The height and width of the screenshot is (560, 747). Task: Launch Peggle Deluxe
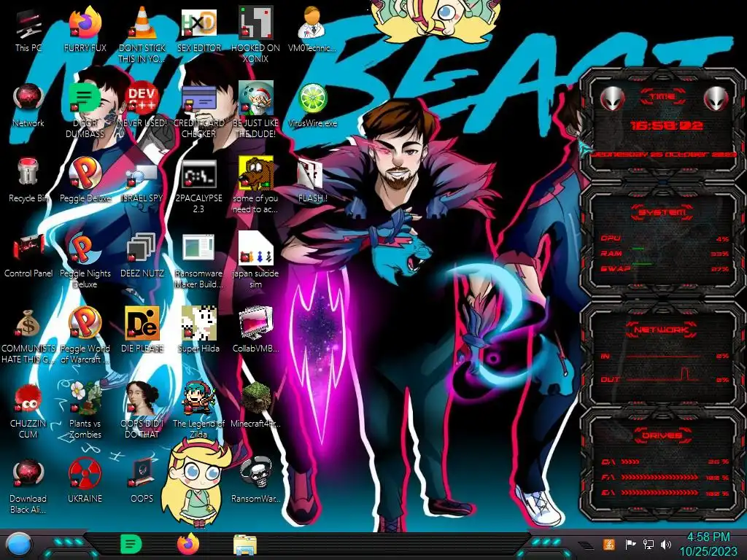pos(85,180)
